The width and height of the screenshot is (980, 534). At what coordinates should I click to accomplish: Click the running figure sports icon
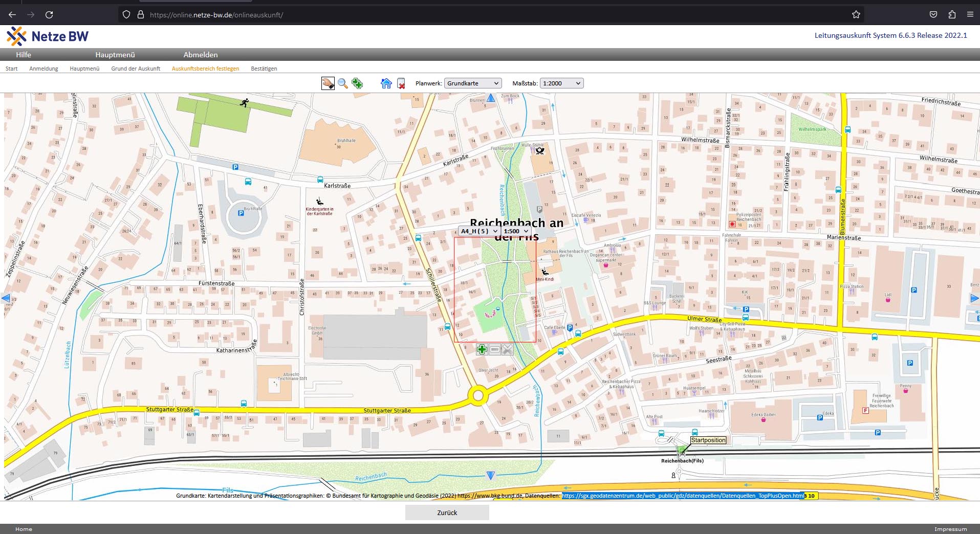coord(245,103)
